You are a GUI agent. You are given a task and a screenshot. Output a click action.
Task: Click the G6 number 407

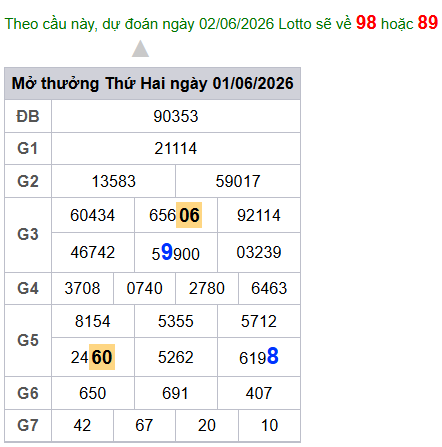259,393
